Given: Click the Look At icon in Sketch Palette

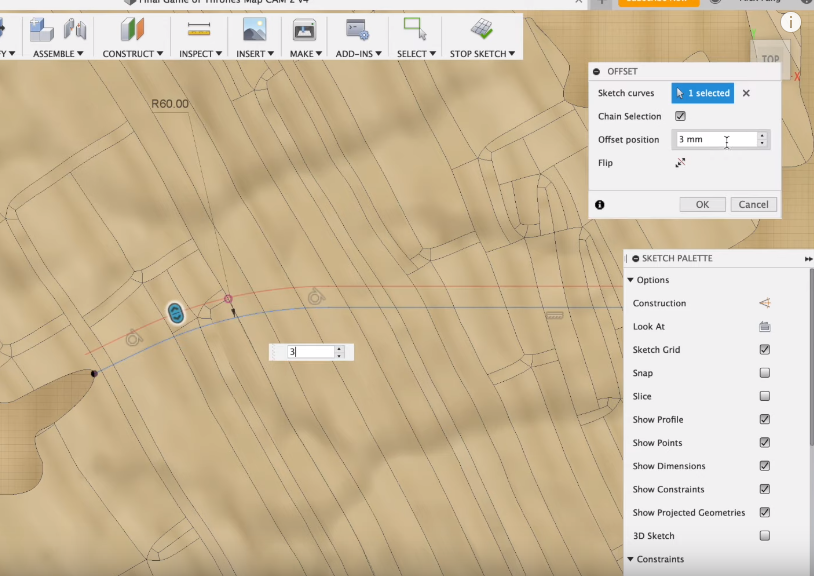Looking at the screenshot, I should click(765, 326).
